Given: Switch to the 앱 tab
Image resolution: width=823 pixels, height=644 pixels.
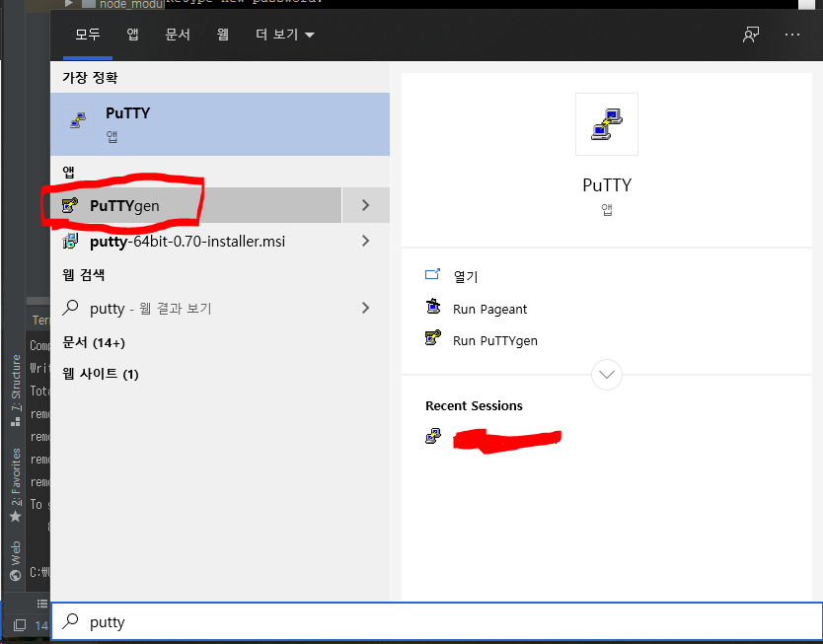Looking at the screenshot, I should point(132,35).
